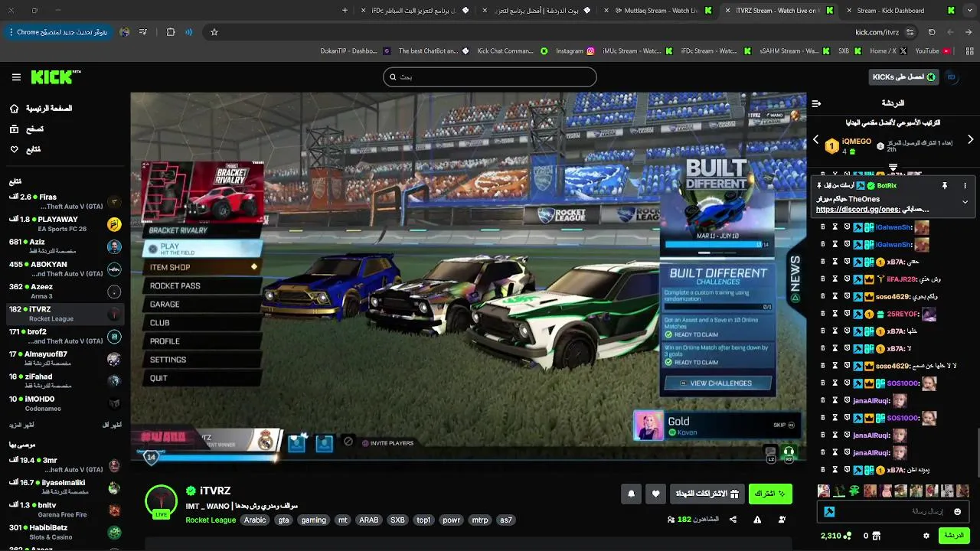Click the share stream icon

pyautogui.click(x=733, y=520)
